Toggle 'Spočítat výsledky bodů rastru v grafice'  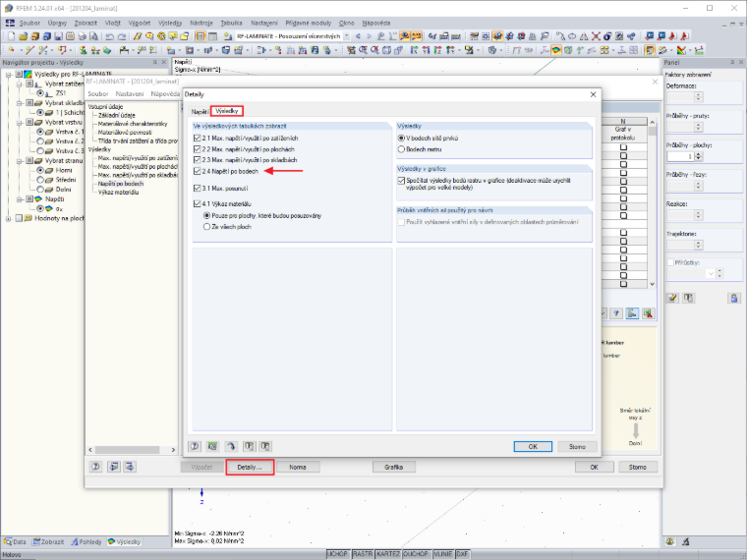pyautogui.click(x=401, y=181)
